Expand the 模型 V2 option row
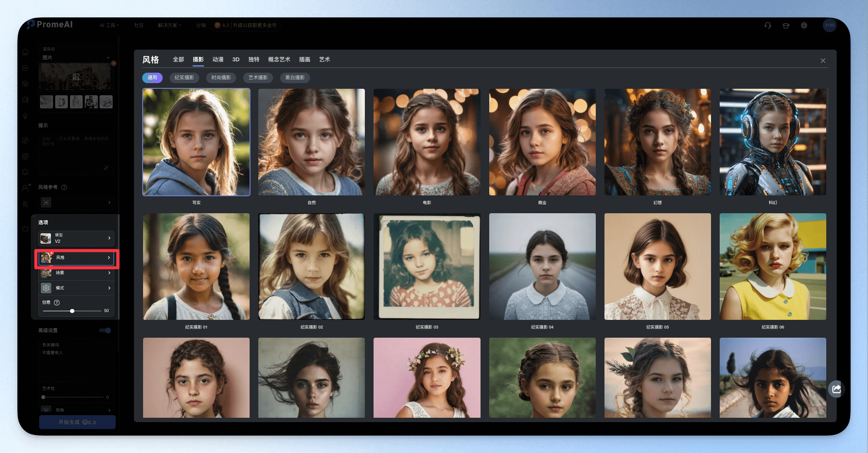 (x=76, y=238)
